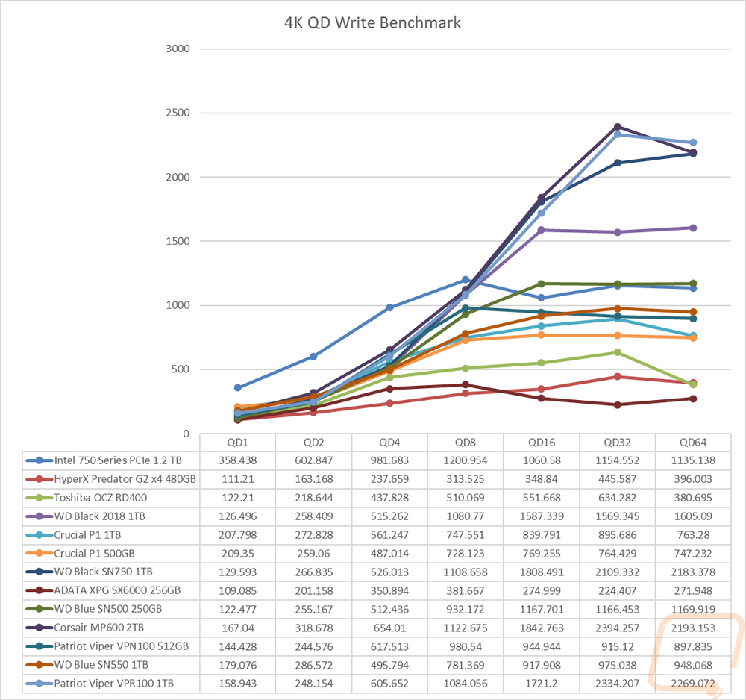This screenshot has height=700, width=746.
Task: Click the value 1587.339 in the table
Action: 542,516
